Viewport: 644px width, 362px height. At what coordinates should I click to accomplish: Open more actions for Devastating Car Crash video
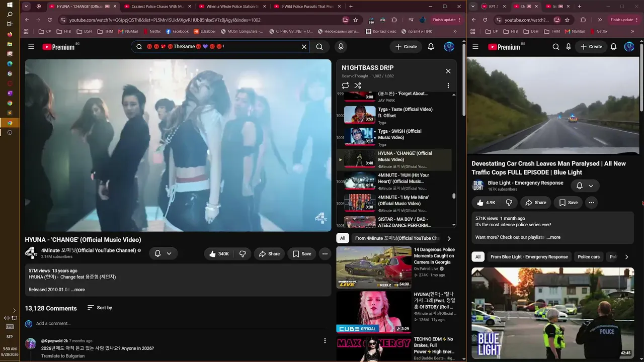coord(591,203)
